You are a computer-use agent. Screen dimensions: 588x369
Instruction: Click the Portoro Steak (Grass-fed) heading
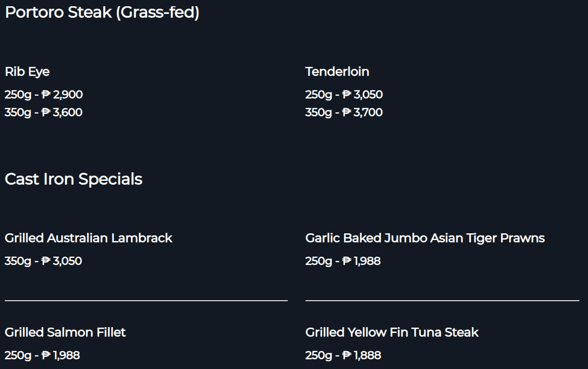click(102, 13)
